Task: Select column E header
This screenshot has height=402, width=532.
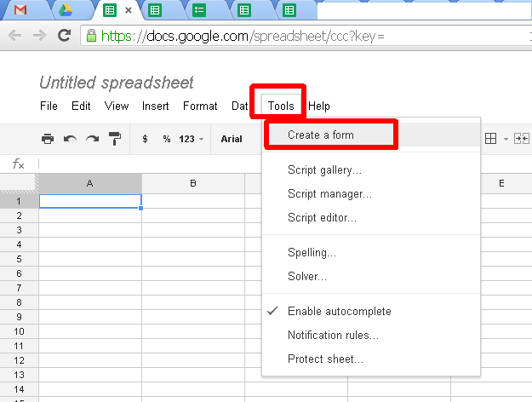Action: 501,183
